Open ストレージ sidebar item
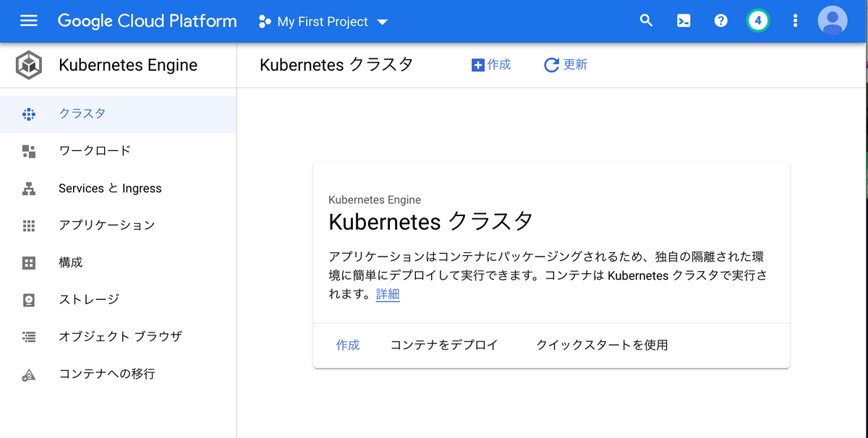Image resolution: width=868 pixels, height=438 pixels. (118, 299)
